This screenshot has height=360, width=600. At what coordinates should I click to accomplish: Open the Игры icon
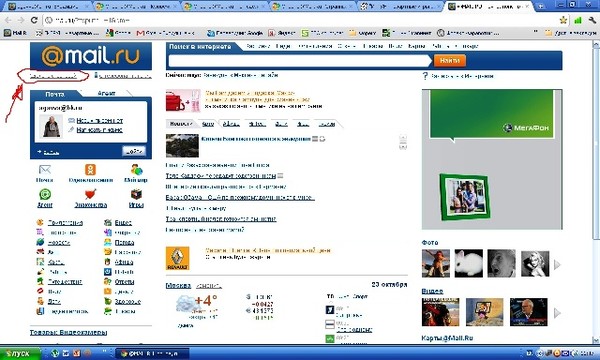136,194
